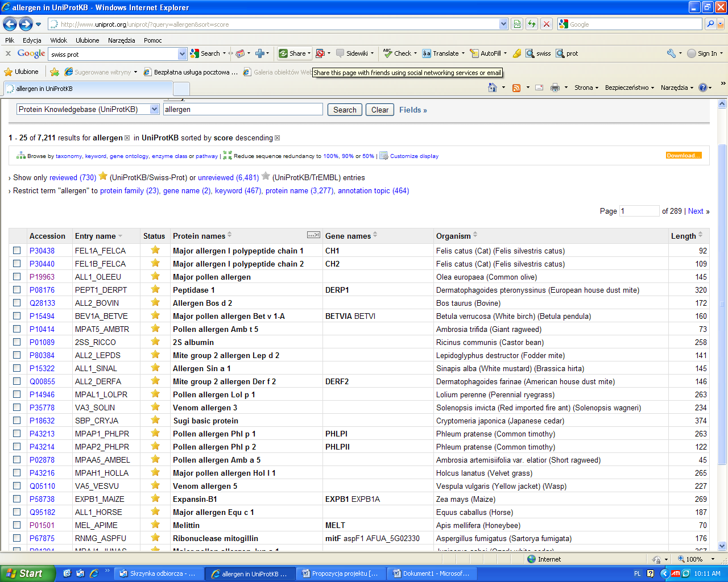Click the Page number input field
Screen dimensions: 728x582
tap(639, 211)
